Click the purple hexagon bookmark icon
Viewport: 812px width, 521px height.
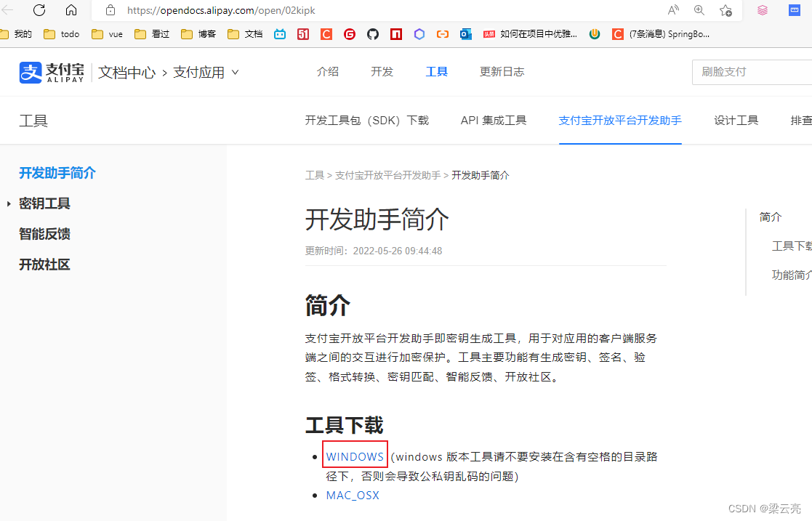pyautogui.click(x=419, y=34)
